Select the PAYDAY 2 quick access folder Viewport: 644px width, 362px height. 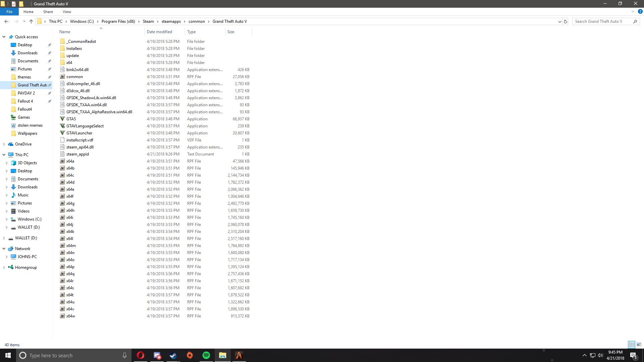(26, 93)
